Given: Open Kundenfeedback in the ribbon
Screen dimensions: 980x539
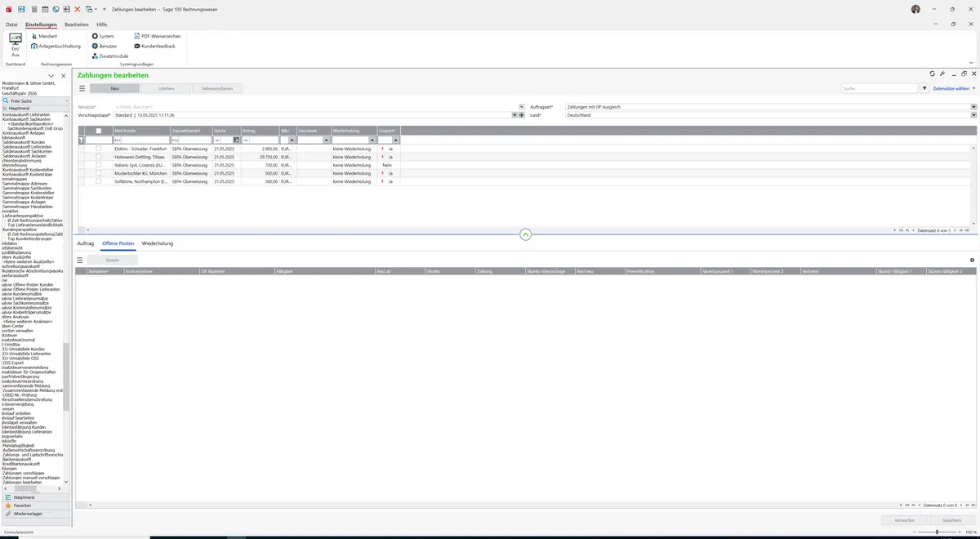Looking at the screenshot, I should pos(154,46).
